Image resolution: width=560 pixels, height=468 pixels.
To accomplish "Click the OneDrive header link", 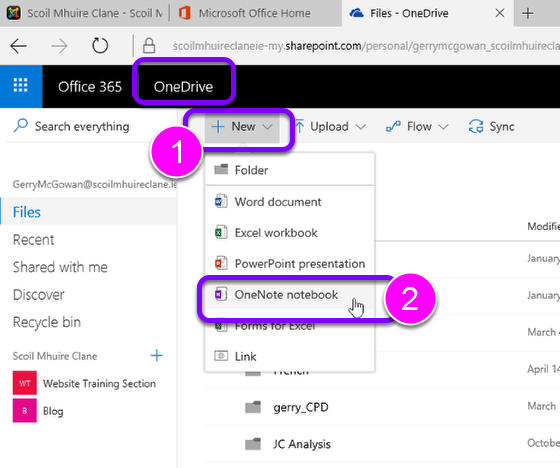I will pos(183,86).
